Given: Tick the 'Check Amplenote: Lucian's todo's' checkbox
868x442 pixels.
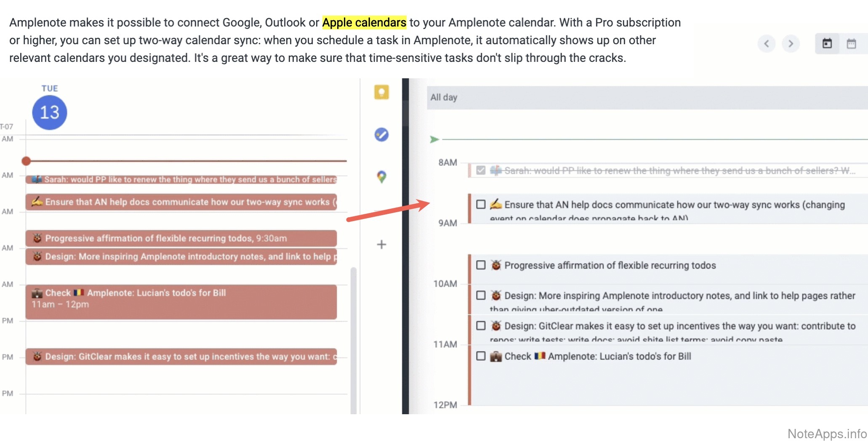Looking at the screenshot, I should (x=481, y=356).
